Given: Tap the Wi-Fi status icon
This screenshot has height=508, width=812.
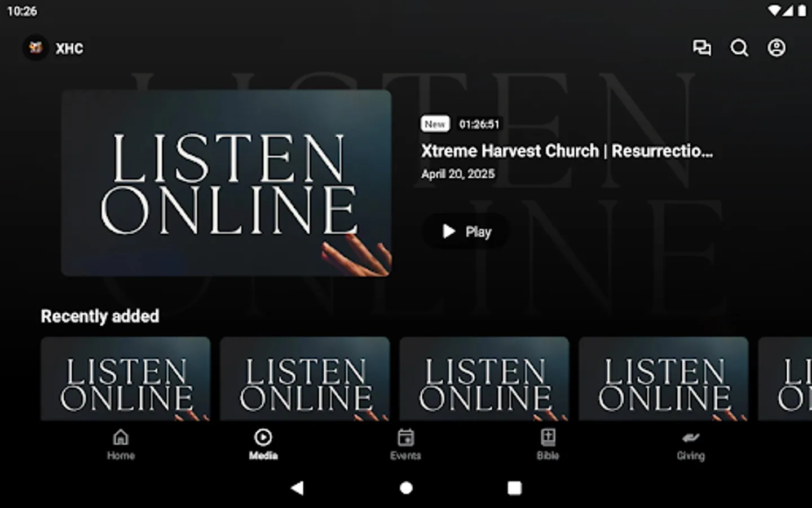Looking at the screenshot, I should coord(774,11).
